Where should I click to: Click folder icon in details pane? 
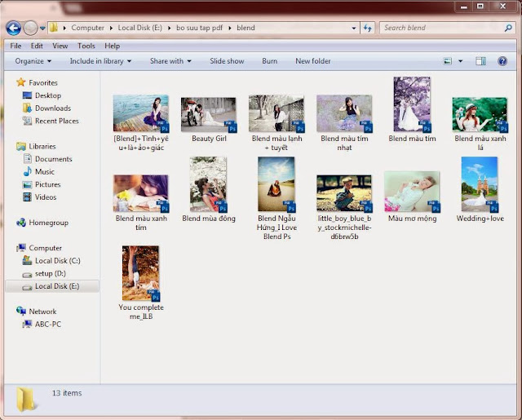coord(25,399)
